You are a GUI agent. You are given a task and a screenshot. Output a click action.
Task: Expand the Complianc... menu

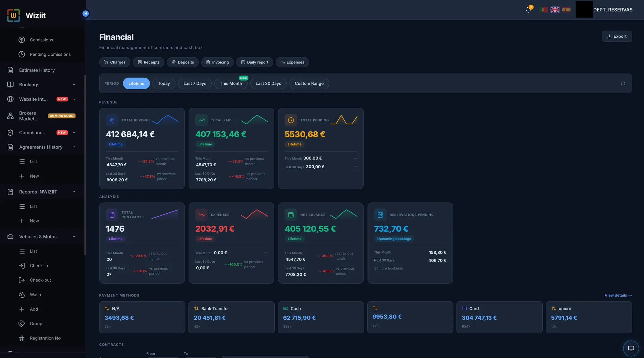[x=42, y=133]
